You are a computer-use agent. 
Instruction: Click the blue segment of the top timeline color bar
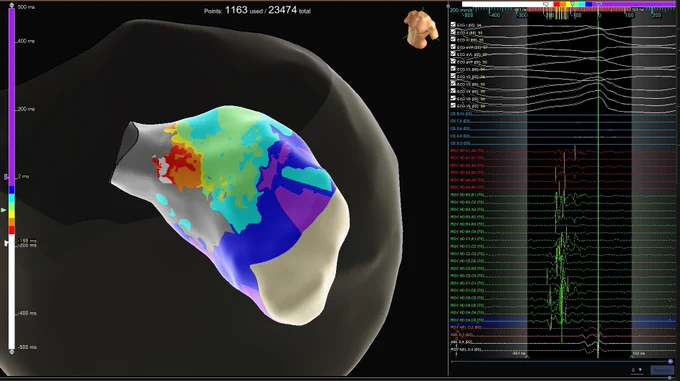(588, 4)
